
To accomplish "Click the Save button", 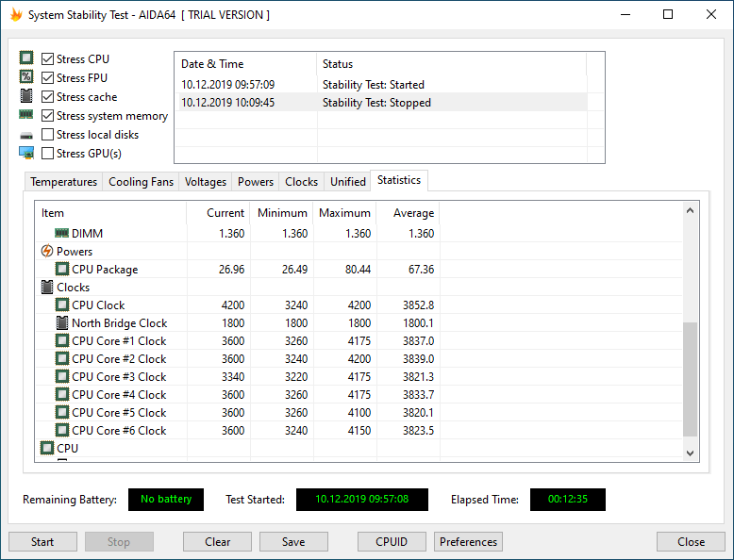I will [x=293, y=542].
